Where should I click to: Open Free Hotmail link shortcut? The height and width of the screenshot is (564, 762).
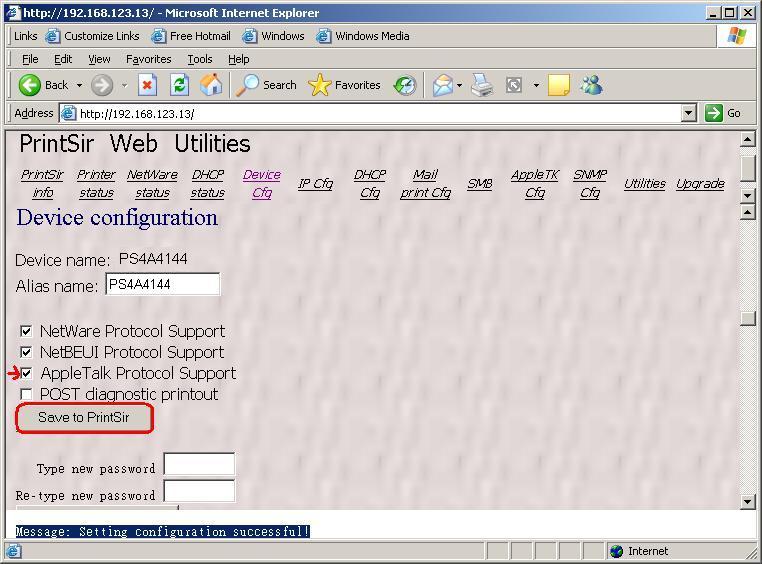(190, 36)
